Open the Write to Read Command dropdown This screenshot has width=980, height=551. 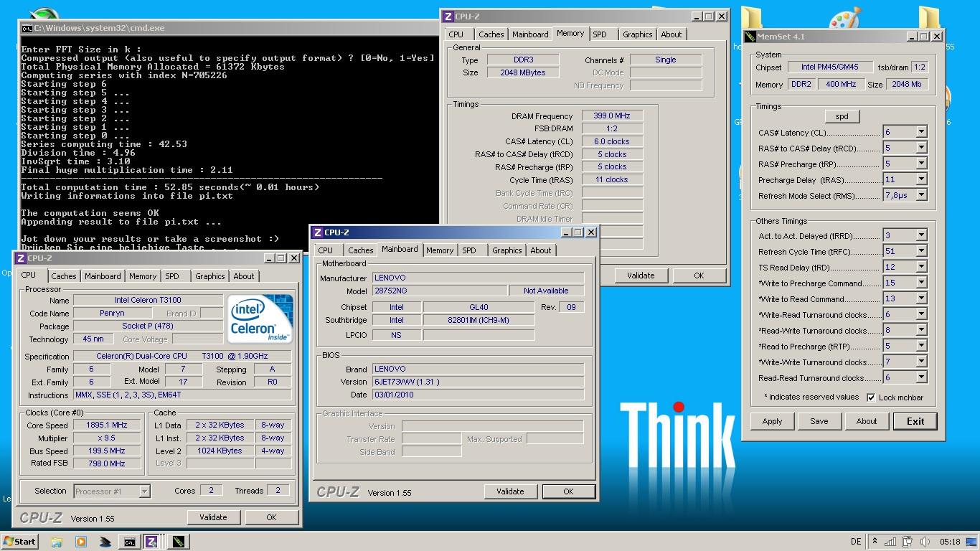pyautogui.click(x=921, y=298)
